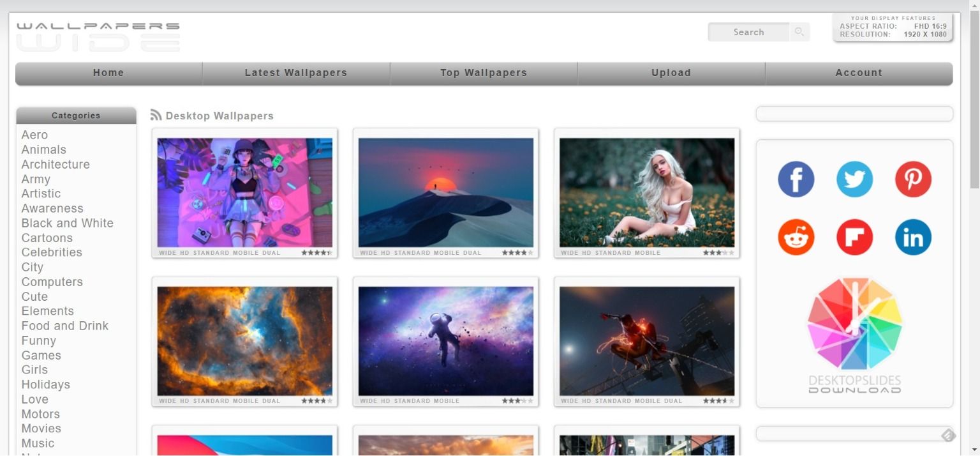The width and height of the screenshot is (980, 456).
Task: Open the Motors category
Action: click(x=41, y=414)
